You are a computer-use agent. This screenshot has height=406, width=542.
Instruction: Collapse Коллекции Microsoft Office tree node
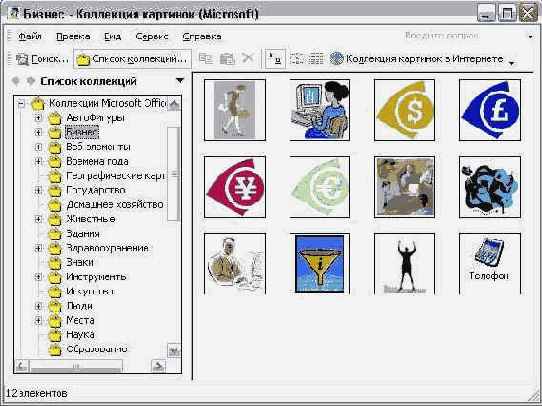21,103
